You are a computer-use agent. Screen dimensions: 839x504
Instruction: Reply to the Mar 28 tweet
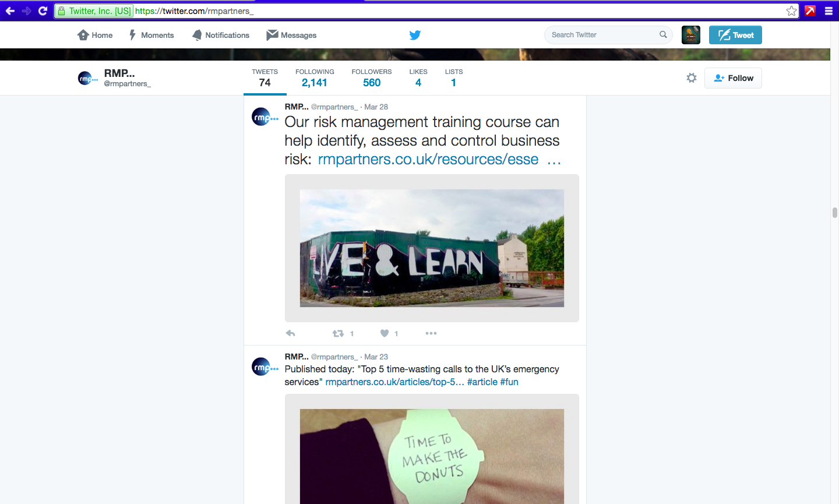pos(291,333)
